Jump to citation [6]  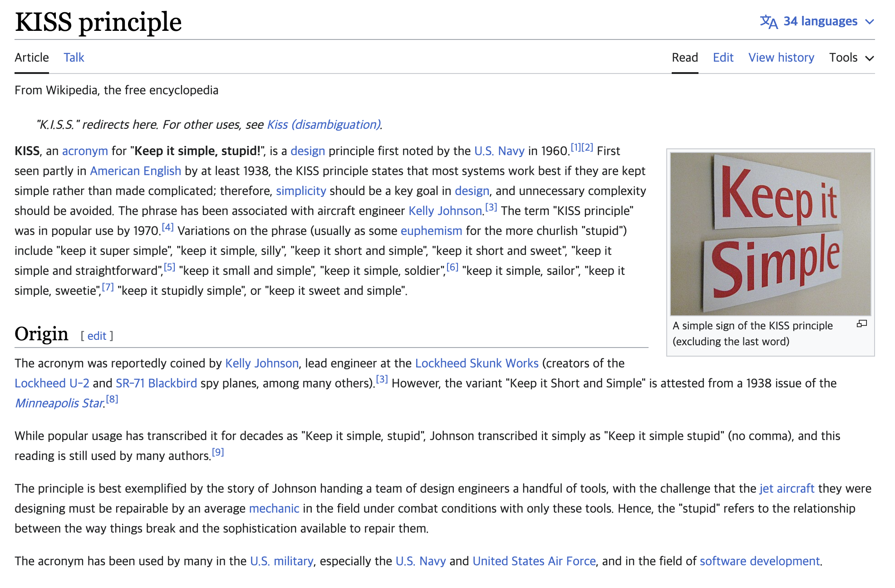[452, 267]
